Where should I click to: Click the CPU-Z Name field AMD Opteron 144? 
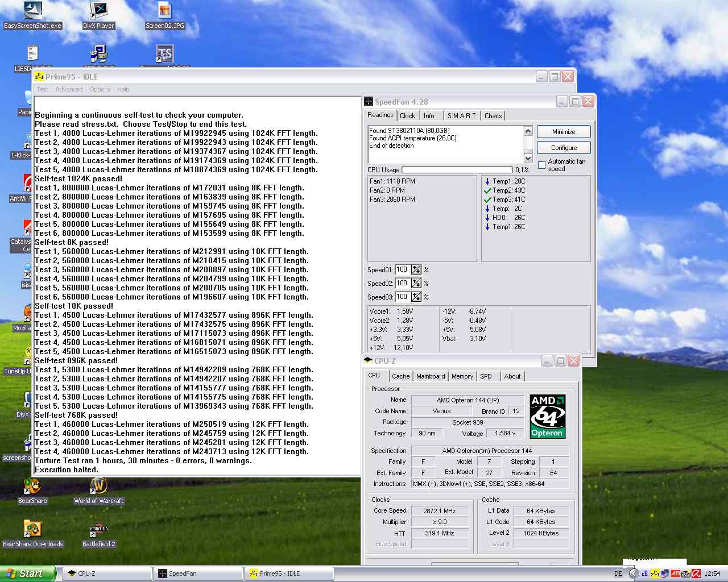(x=468, y=400)
